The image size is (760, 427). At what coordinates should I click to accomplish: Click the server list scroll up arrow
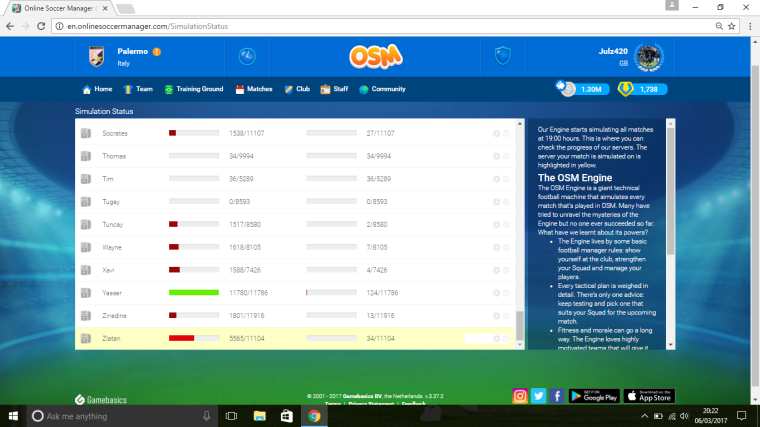click(x=520, y=124)
